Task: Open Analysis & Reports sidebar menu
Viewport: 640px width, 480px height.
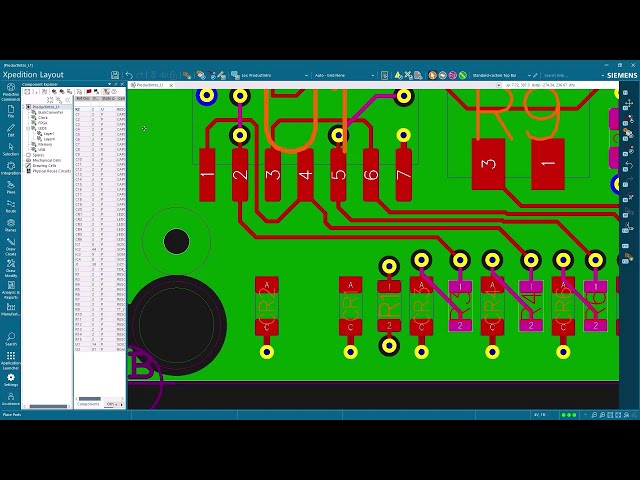Action: pos(11,290)
